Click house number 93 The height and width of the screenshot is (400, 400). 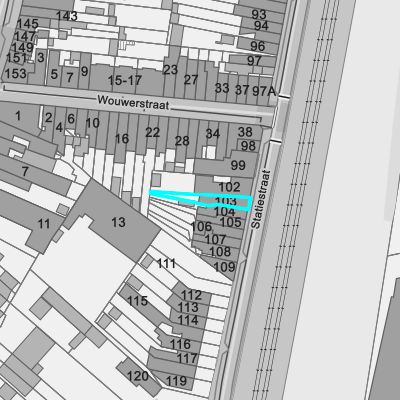tap(259, 14)
